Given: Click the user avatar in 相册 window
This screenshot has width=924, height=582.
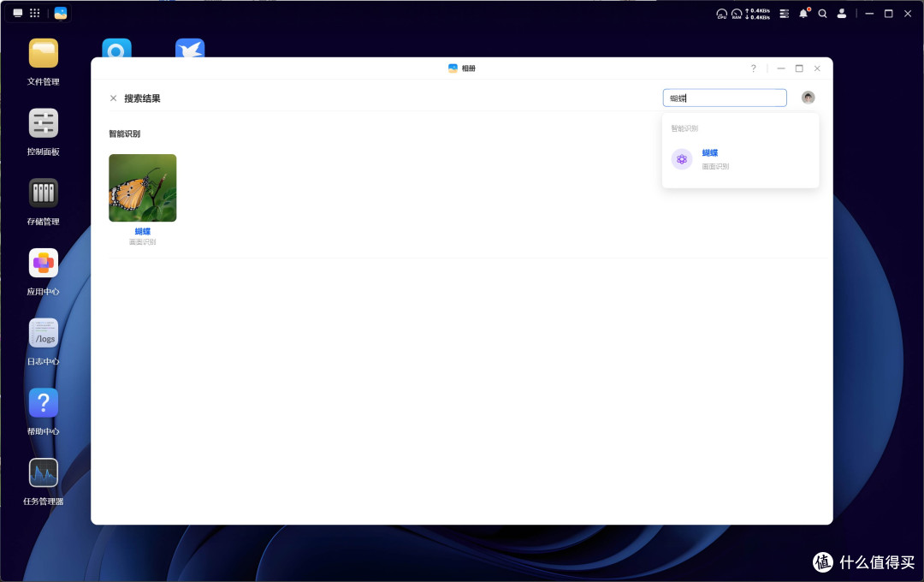Looking at the screenshot, I should click(x=808, y=98).
